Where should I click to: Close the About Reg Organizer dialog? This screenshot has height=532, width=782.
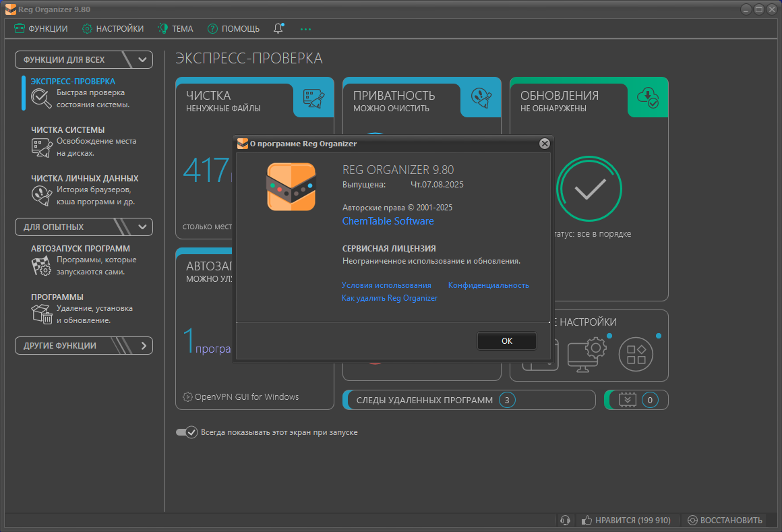pyautogui.click(x=545, y=144)
